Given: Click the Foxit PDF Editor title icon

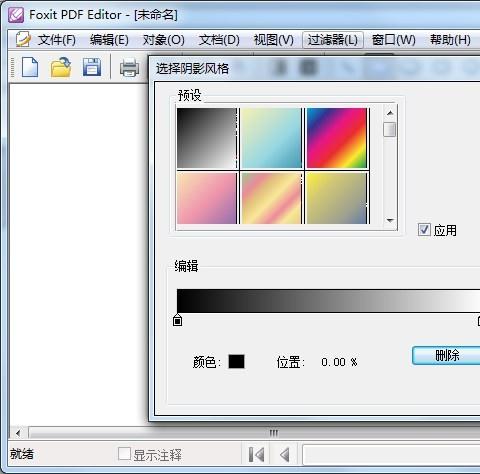Looking at the screenshot, I should point(16,15).
